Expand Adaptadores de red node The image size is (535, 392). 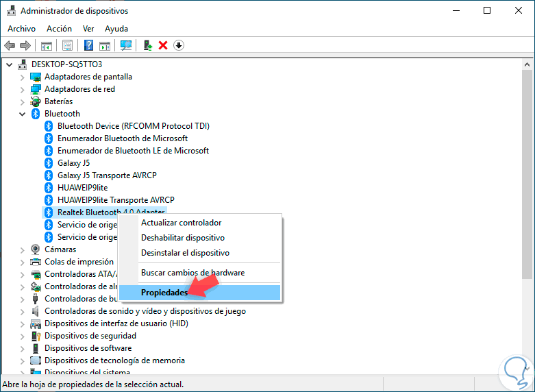point(22,90)
